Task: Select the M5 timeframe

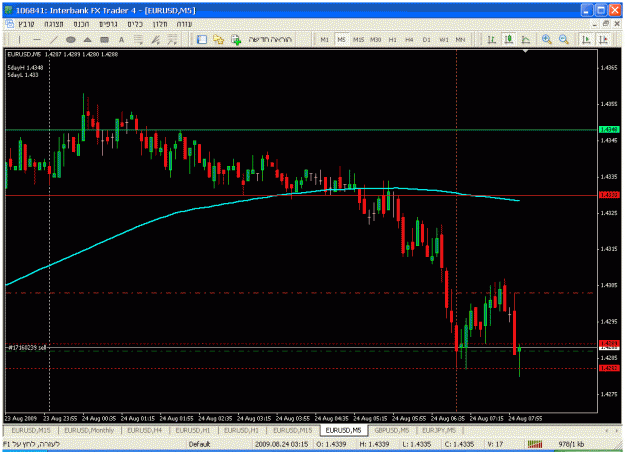Action: click(342, 39)
